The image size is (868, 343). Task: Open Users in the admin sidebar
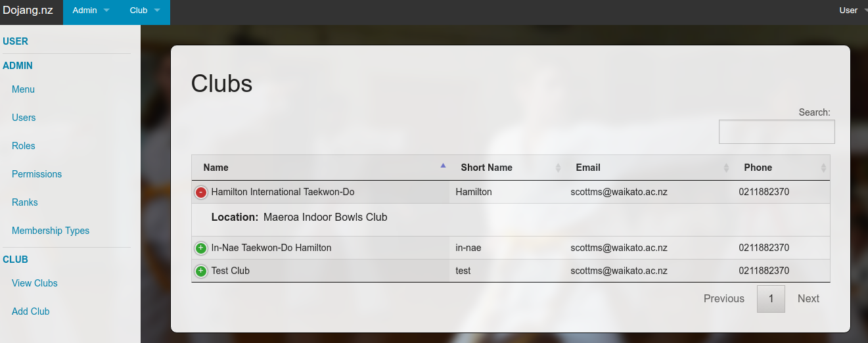click(24, 118)
